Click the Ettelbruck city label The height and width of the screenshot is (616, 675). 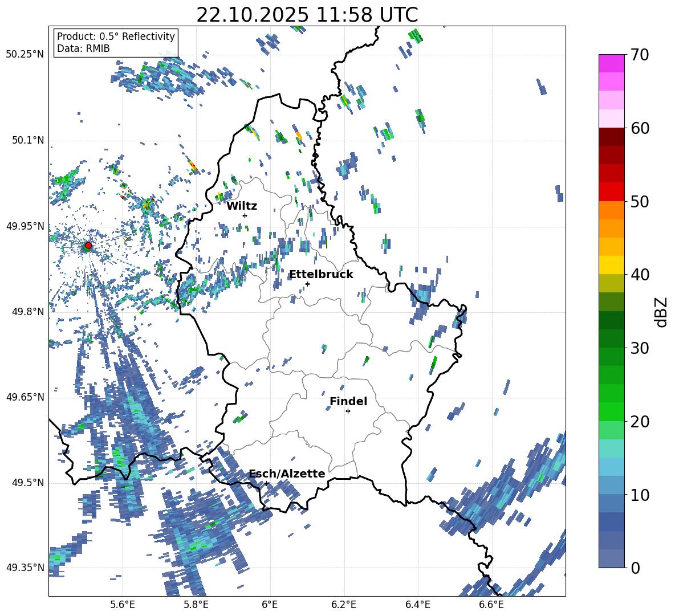pyautogui.click(x=321, y=275)
